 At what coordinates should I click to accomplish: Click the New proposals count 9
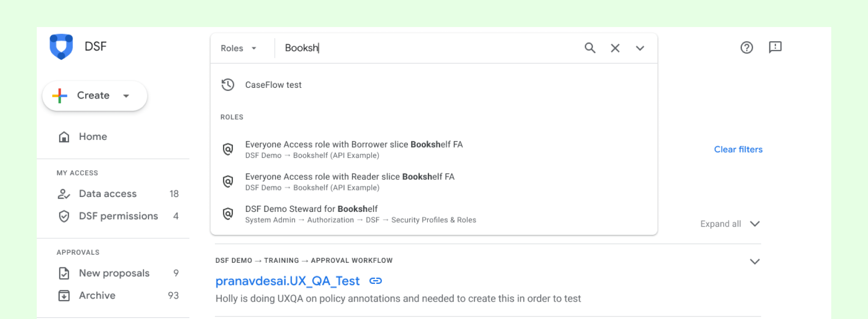click(176, 273)
